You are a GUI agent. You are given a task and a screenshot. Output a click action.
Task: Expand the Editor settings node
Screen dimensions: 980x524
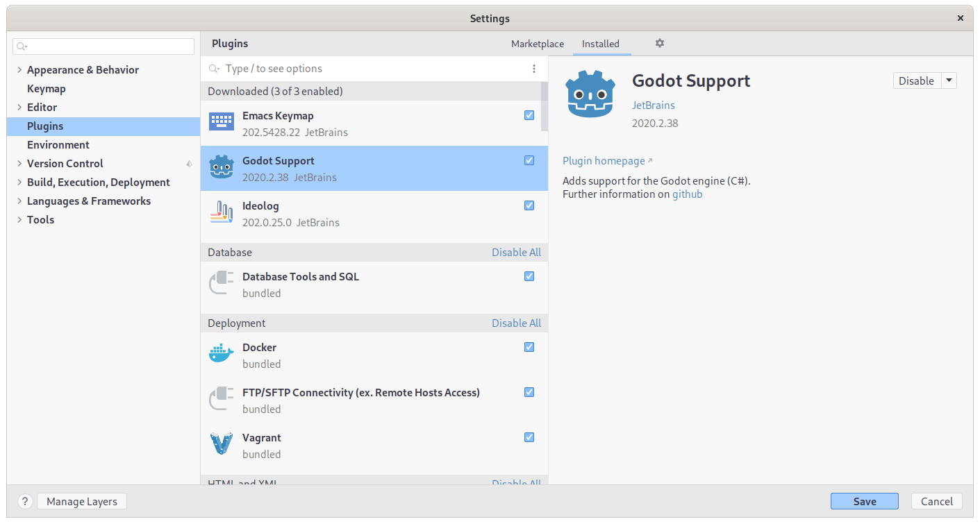point(19,108)
